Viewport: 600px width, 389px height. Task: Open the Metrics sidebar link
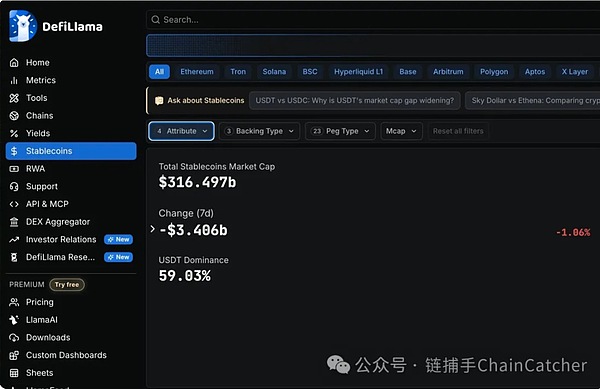click(71, 80)
